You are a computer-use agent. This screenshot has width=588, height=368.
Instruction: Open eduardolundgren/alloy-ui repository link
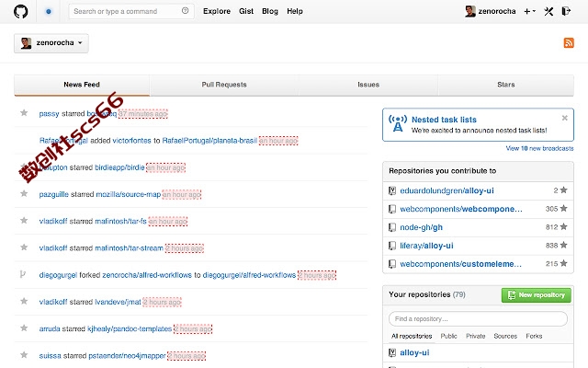[447, 190]
